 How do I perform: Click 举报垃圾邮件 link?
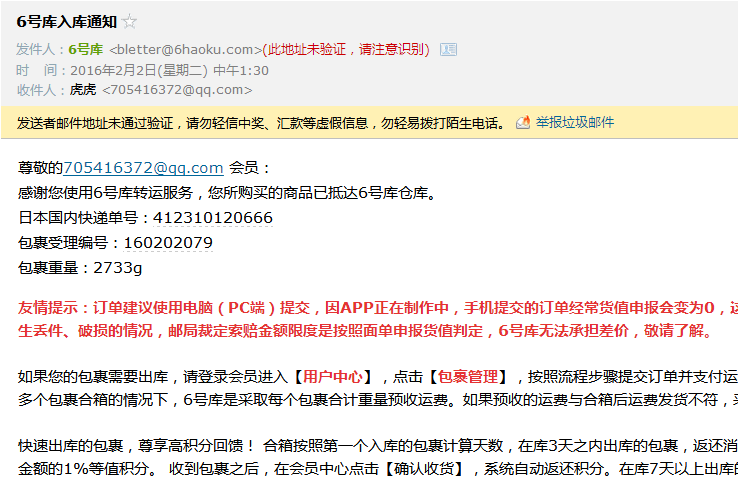pos(575,123)
